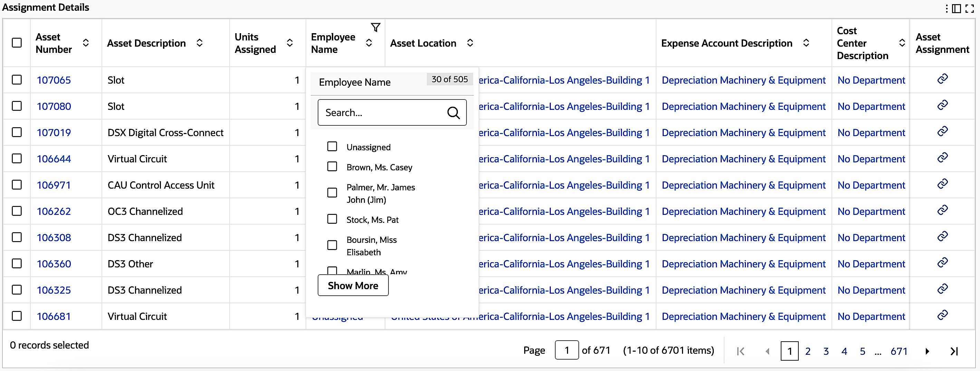Viewport: 980px width, 371px height.
Task: Sort by Asset Location column
Action: coord(470,42)
